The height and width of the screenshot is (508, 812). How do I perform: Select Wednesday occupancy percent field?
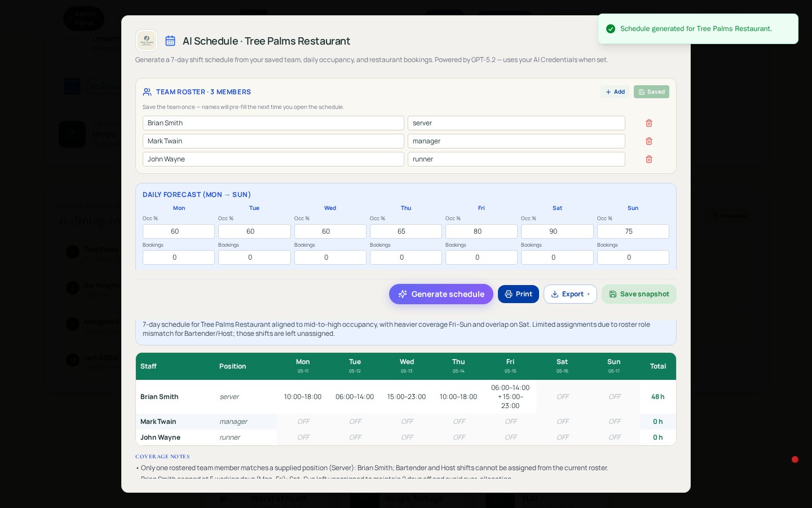pos(330,231)
